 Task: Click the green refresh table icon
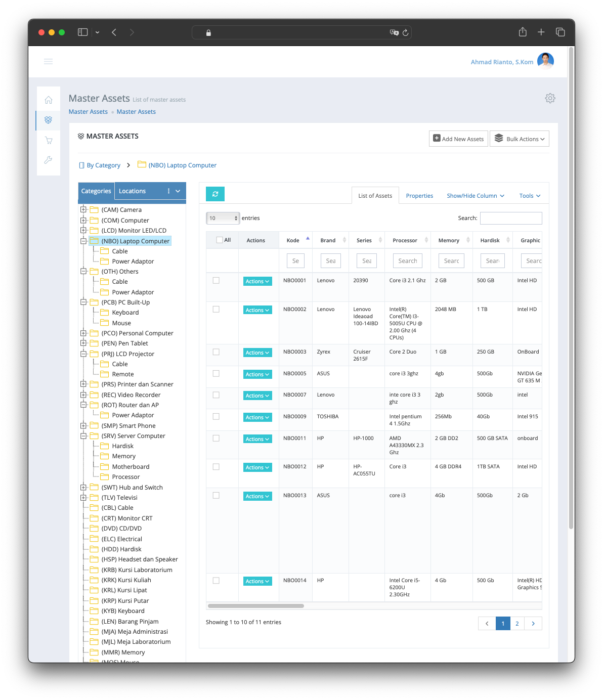coord(215,194)
